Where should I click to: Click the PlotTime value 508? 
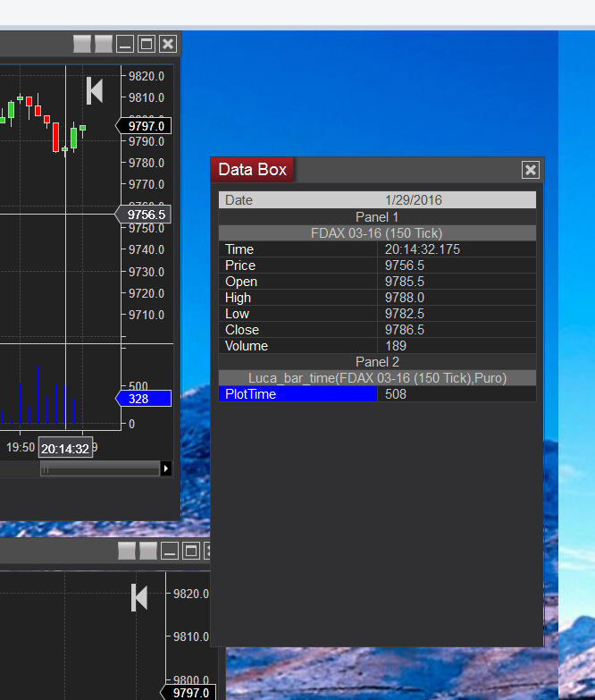click(x=396, y=394)
